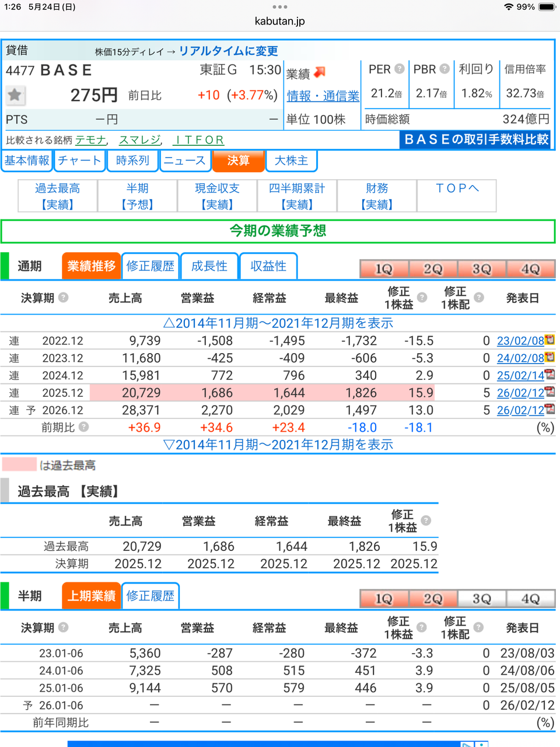Switch to the チャート tab
Screen dimensions: 560x747
pyautogui.click(x=79, y=160)
